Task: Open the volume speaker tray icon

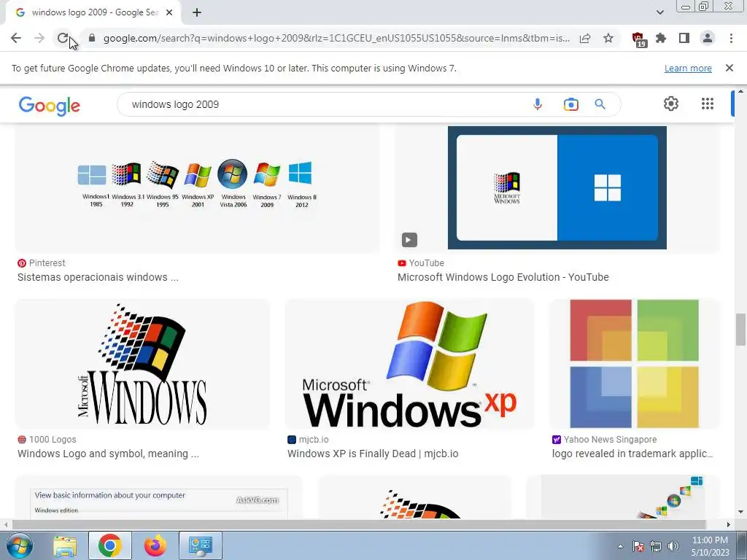Action: (673, 546)
